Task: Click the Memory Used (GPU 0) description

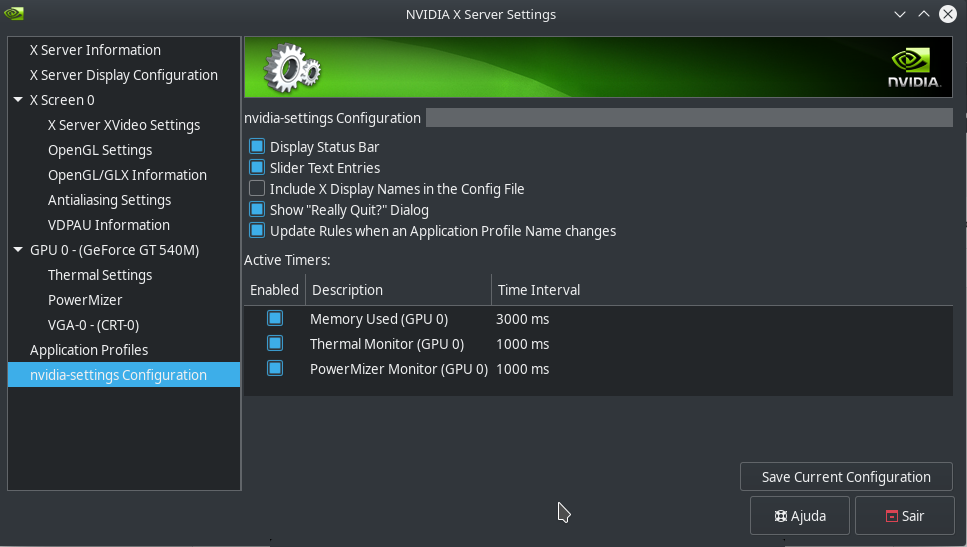Action: 379,319
